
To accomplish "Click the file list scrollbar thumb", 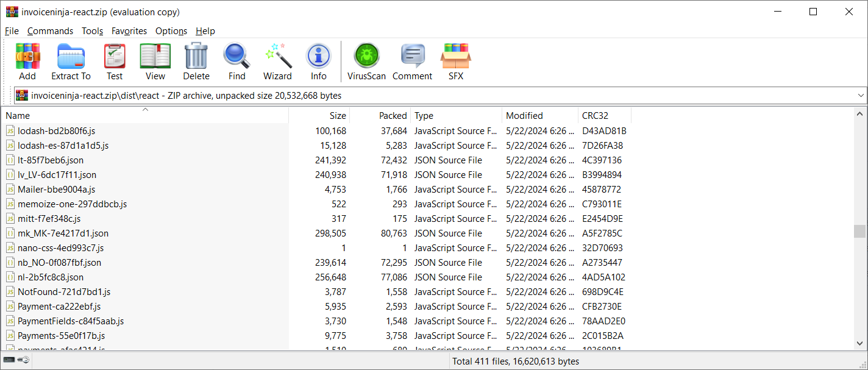I will (859, 231).
